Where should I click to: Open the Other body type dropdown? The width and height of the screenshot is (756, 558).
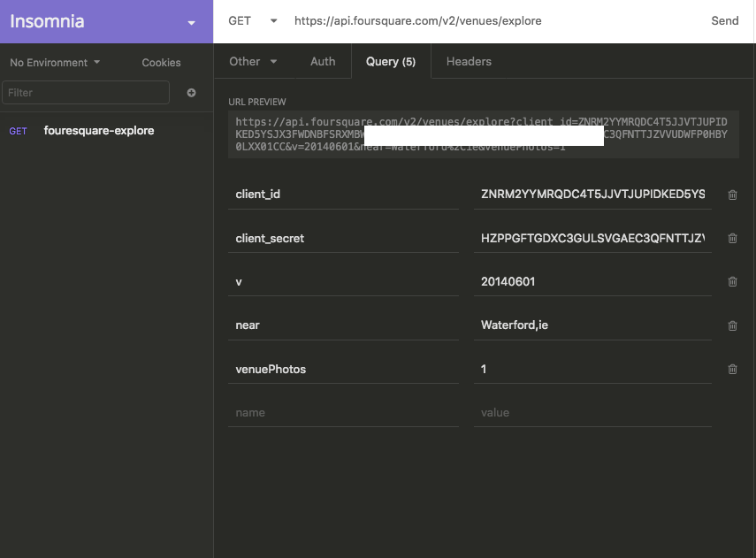point(253,62)
